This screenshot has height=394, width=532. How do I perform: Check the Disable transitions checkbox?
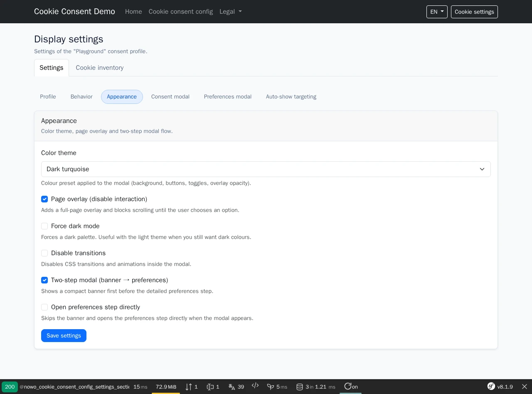pos(44,253)
